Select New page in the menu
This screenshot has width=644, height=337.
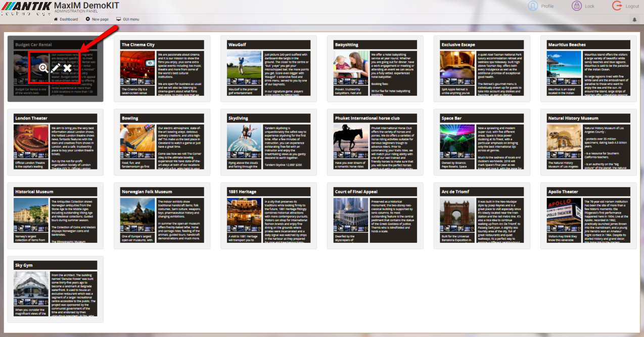click(x=97, y=19)
